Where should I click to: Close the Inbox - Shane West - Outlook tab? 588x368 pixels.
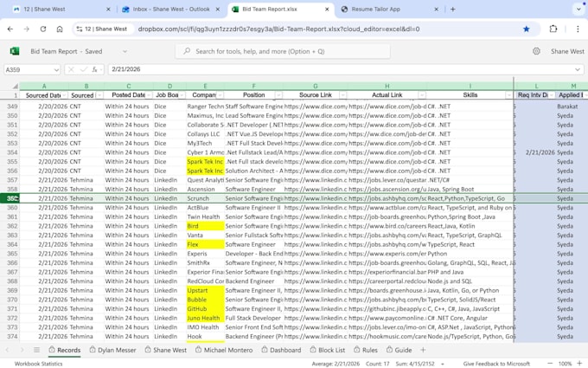click(x=218, y=9)
